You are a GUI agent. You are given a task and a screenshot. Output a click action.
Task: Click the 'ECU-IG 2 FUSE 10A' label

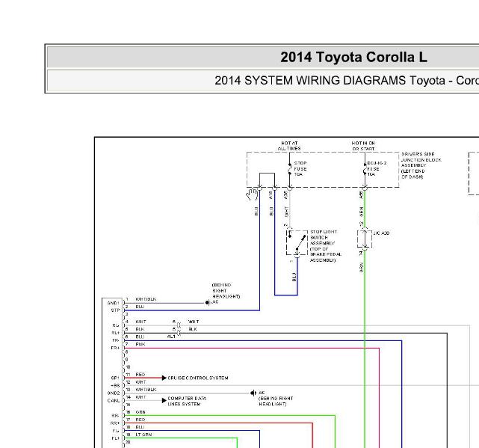[x=377, y=168]
